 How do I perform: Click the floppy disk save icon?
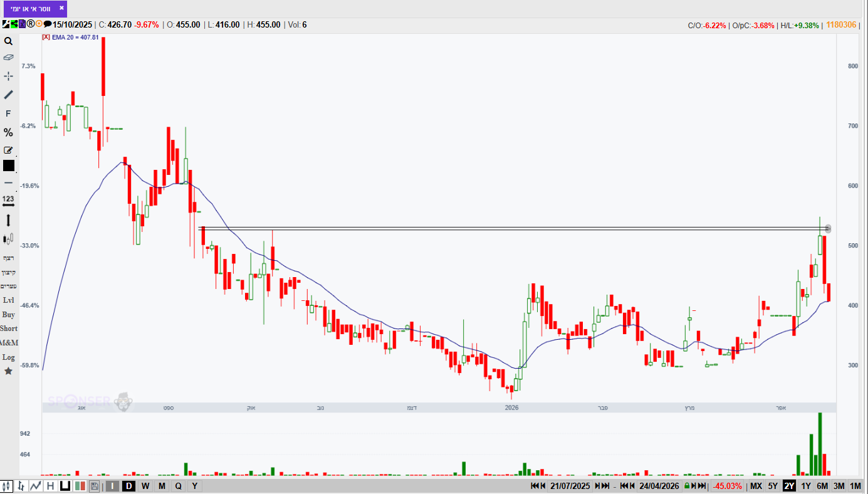pos(95,486)
